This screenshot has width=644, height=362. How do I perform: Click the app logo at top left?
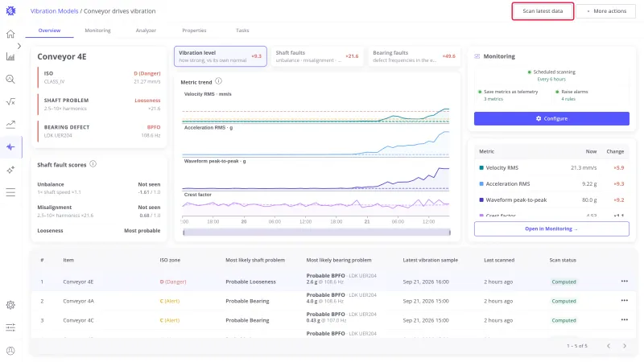[10, 11]
